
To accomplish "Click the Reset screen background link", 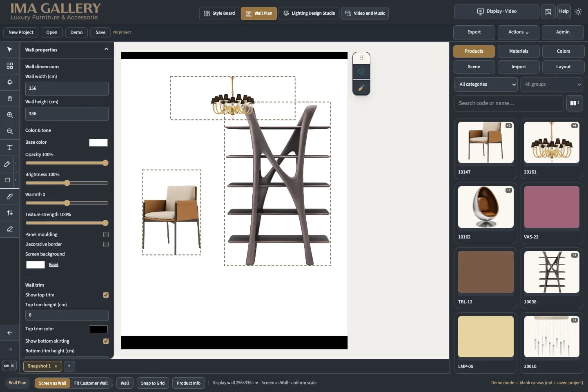I will pyautogui.click(x=53, y=265).
